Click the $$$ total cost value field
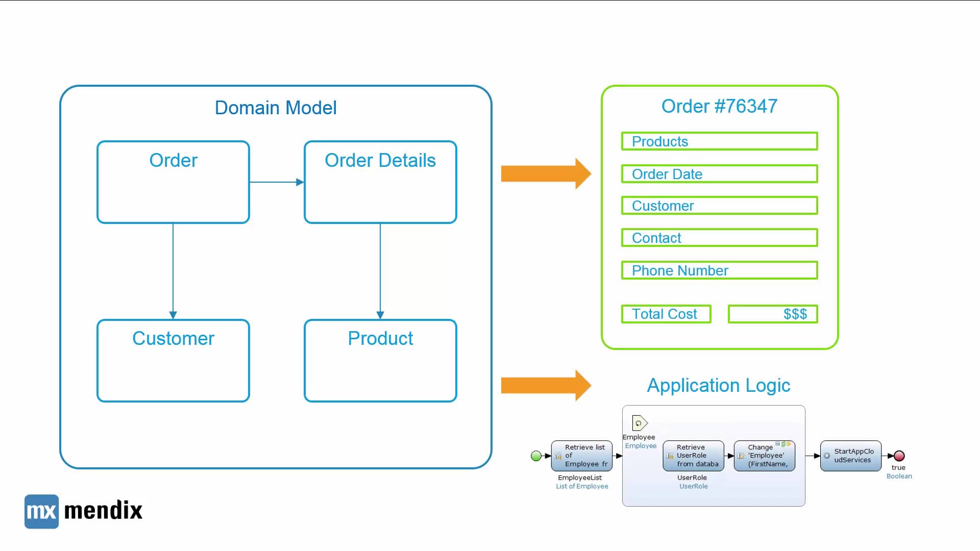This screenshot has width=980, height=551. (773, 314)
